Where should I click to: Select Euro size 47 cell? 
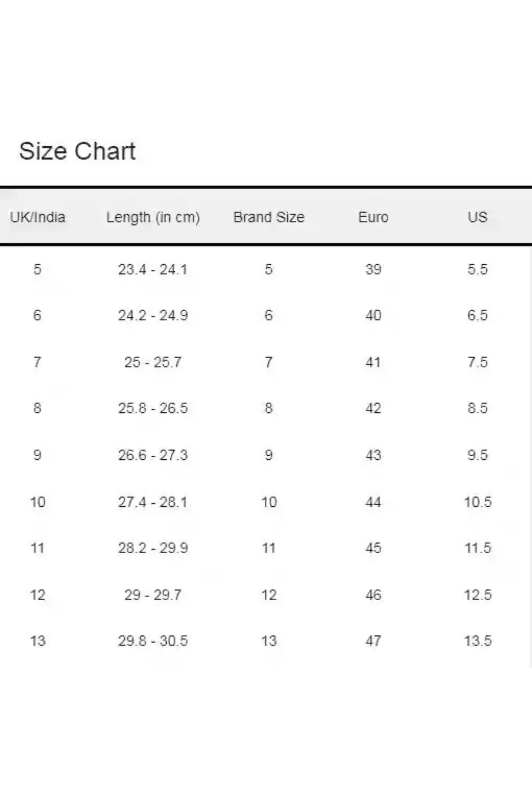coord(373,641)
